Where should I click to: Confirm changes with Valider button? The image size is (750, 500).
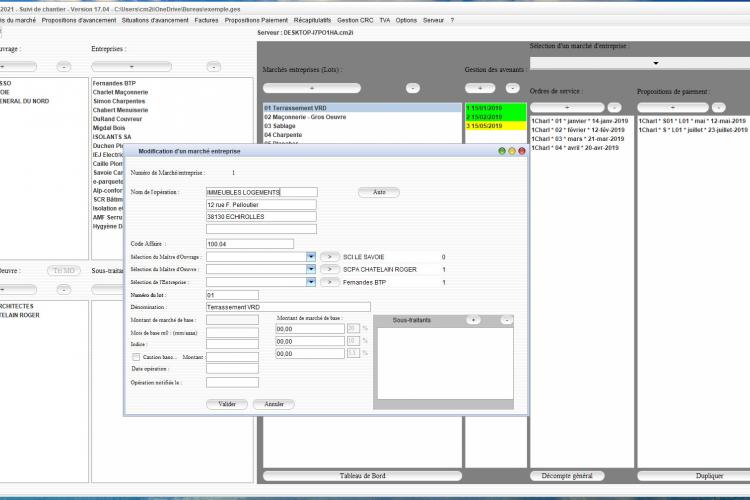pos(227,404)
